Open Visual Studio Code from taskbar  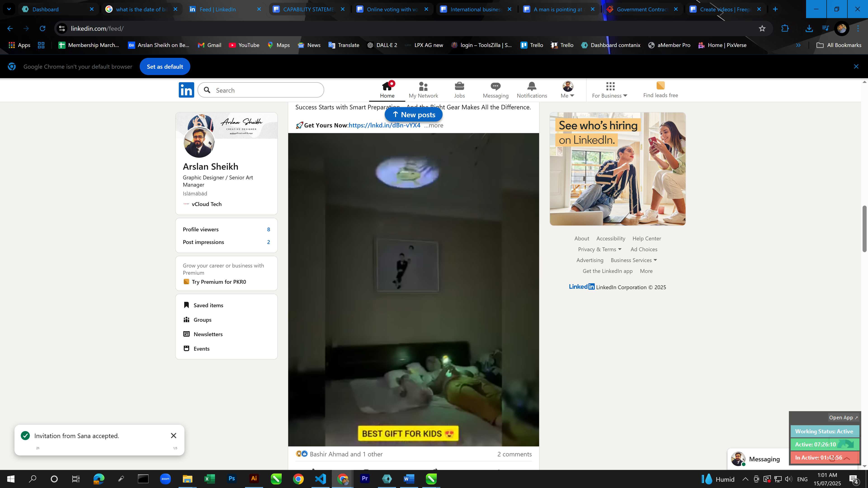coord(321,479)
